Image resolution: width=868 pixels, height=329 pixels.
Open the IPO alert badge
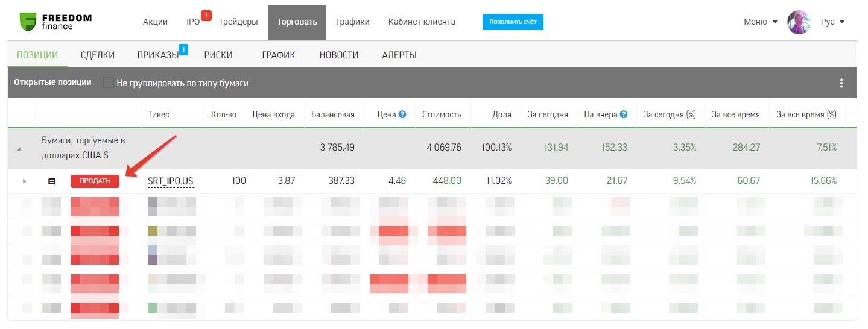pos(206,16)
